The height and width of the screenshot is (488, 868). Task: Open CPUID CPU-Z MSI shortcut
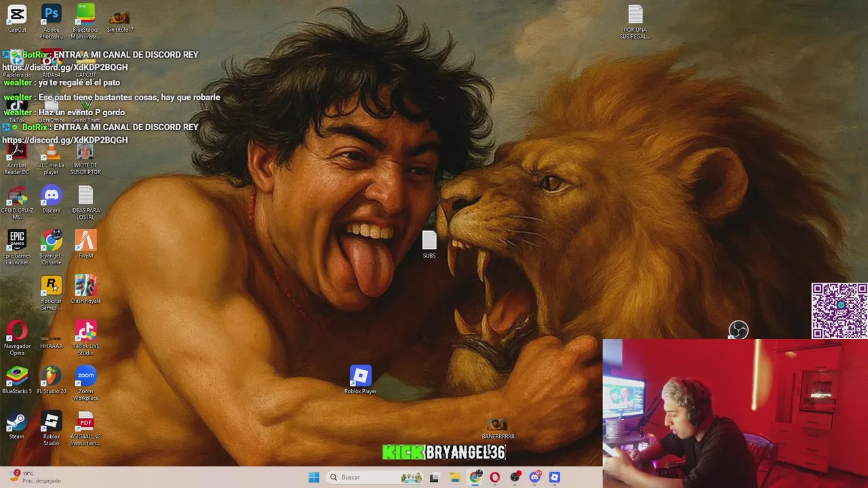point(17,203)
